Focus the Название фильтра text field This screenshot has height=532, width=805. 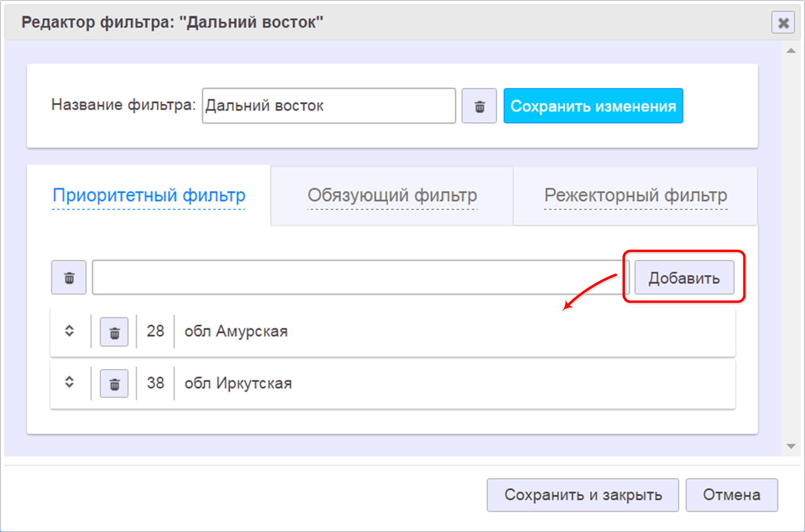328,106
